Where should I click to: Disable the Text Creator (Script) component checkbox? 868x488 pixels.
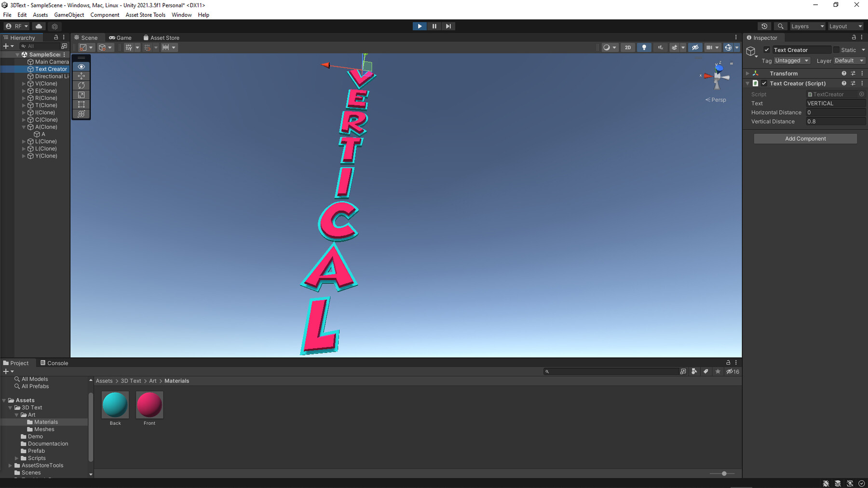click(x=764, y=83)
